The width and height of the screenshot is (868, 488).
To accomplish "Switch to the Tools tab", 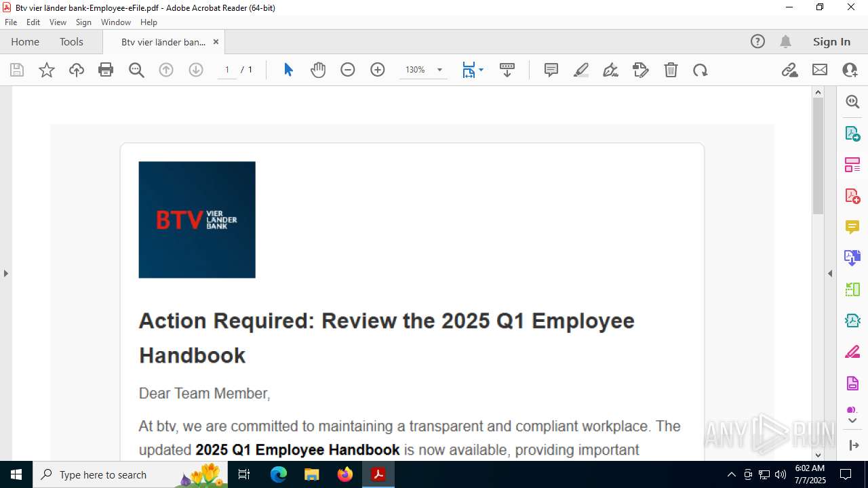I will 71,41.
